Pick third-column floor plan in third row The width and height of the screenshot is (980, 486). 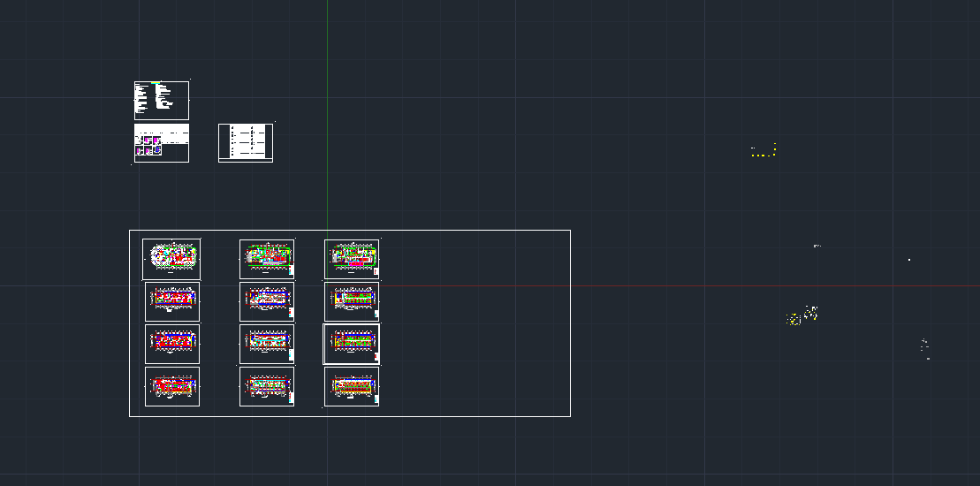352,344
